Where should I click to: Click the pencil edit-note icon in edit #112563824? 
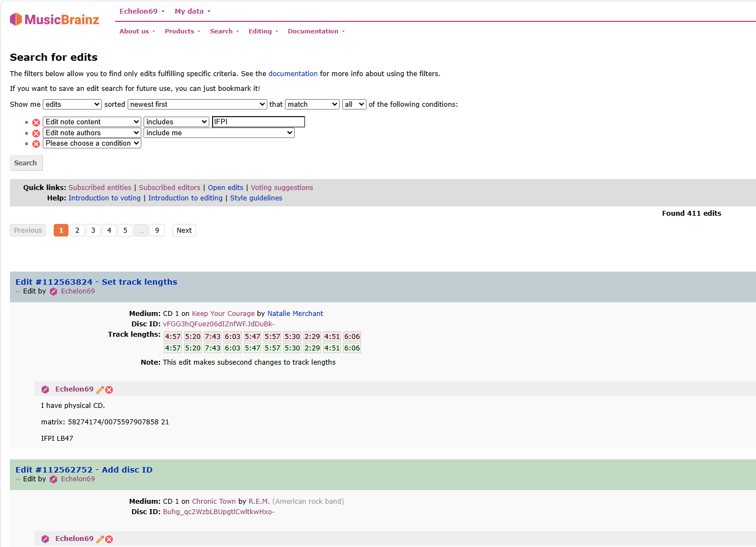[100, 390]
